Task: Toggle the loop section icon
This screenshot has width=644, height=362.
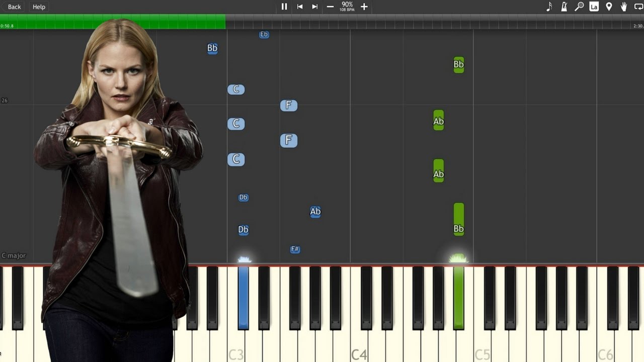Action: click(x=638, y=7)
